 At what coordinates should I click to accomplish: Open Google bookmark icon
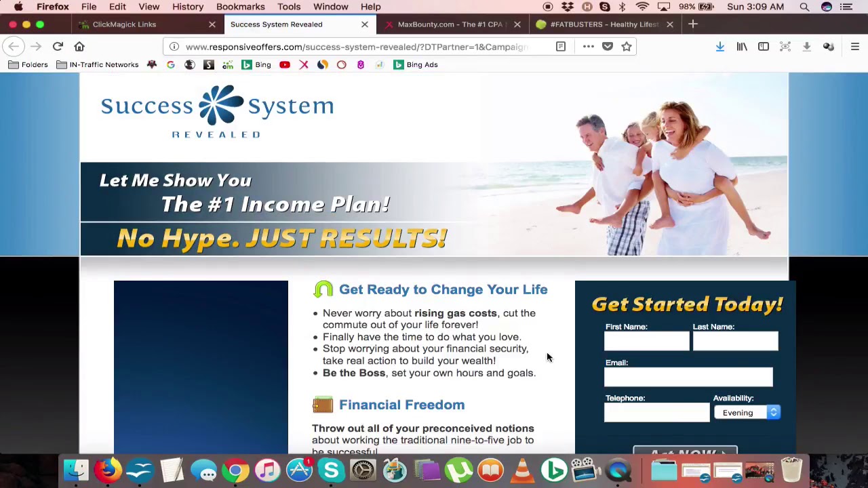[171, 65]
